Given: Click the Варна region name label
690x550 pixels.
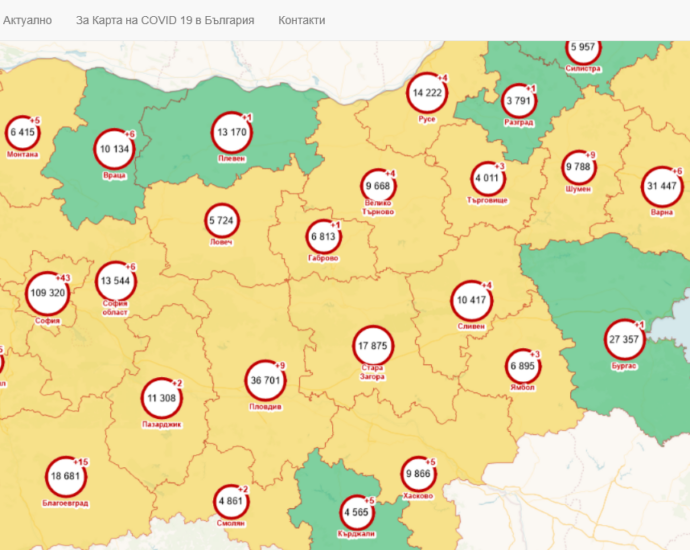Looking at the screenshot, I should coord(661,213).
